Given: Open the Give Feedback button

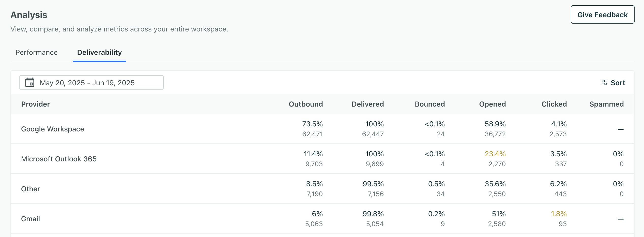Looking at the screenshot, I should point(602,15).
